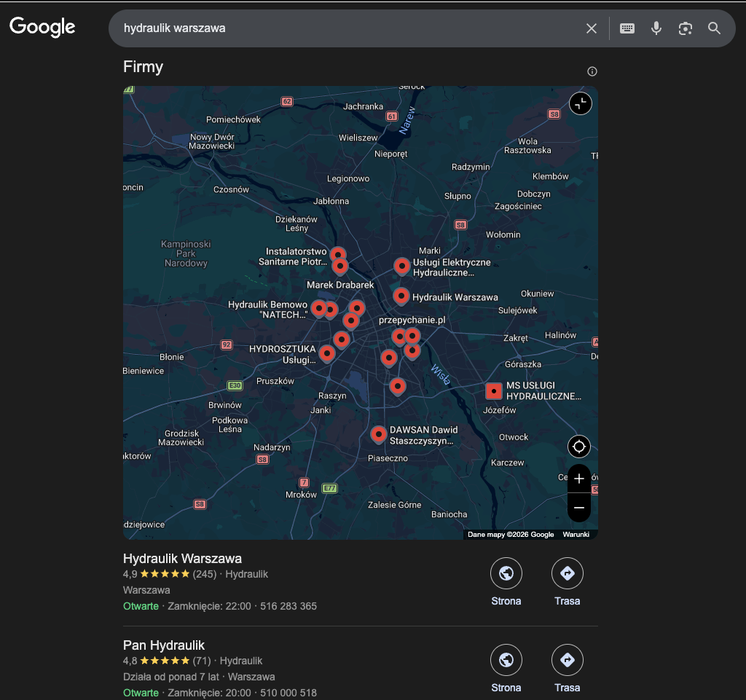Image resolution: width=746 pixels, height=700 pixels.
Task: Open Pan Hydraulik business listing
Action: coord(164,645)
